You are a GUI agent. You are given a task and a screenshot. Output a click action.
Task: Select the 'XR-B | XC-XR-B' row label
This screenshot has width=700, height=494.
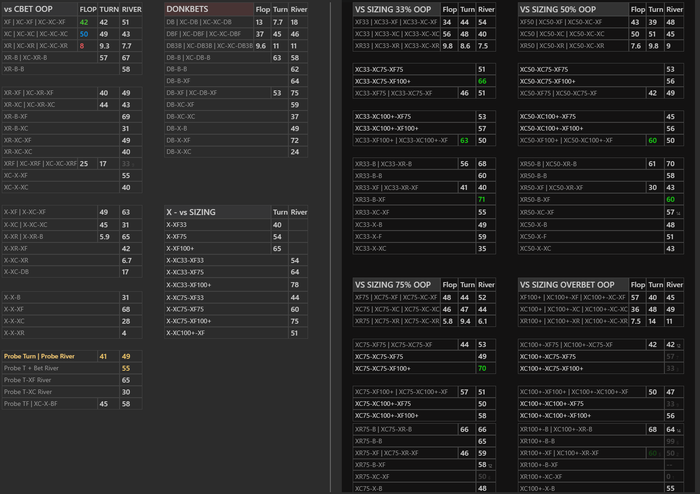pyautogui.click(x=25, y=58)
